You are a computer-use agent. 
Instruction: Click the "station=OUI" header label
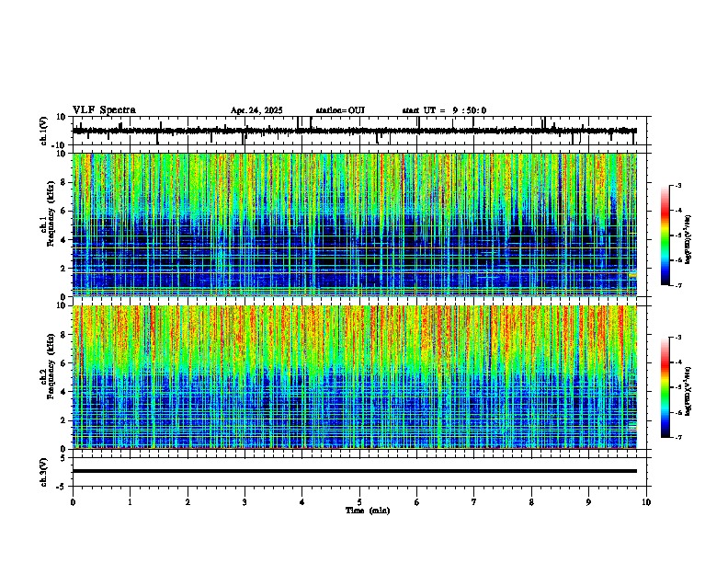(340, 110)
